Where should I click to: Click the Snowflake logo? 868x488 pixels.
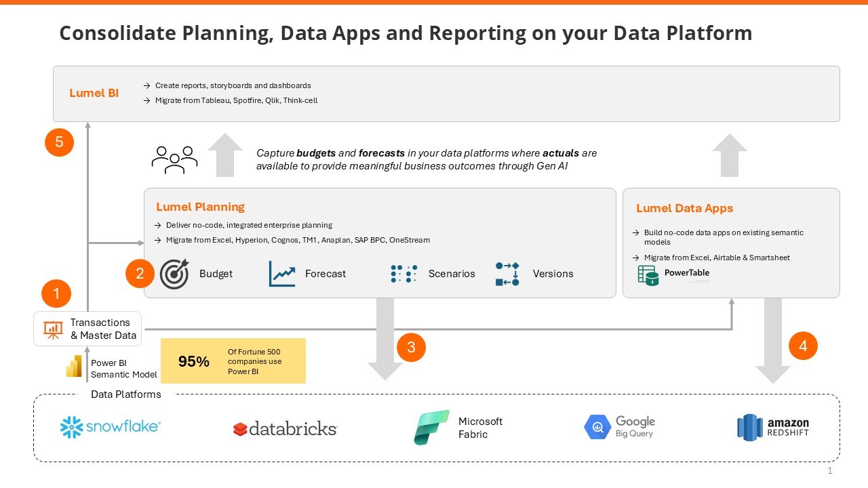point(111,428)
